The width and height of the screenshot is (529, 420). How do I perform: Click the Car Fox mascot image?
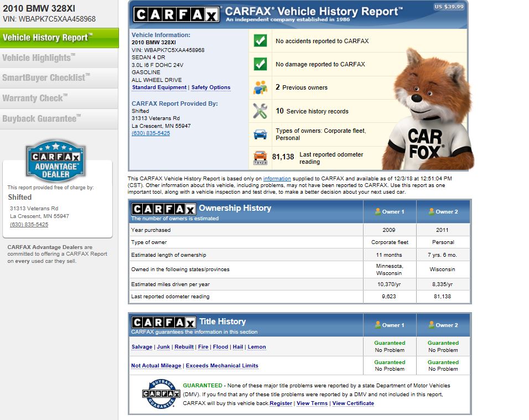click(429, 110)
